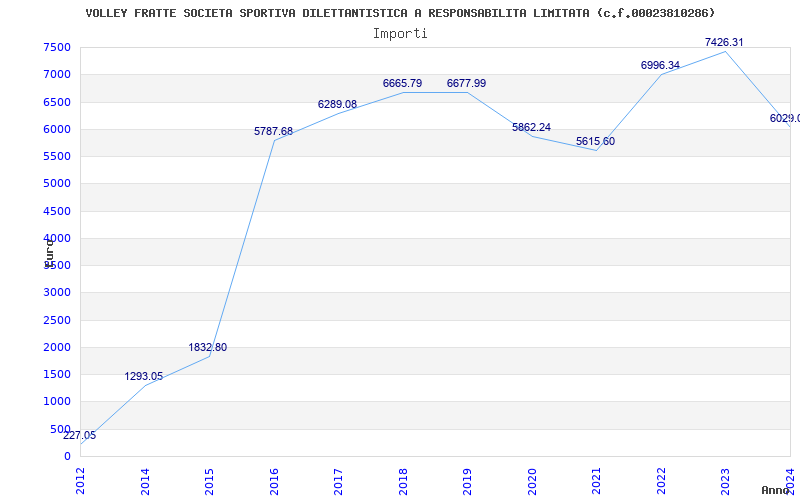Select the 2012 x-axis year label

(81, 481)
